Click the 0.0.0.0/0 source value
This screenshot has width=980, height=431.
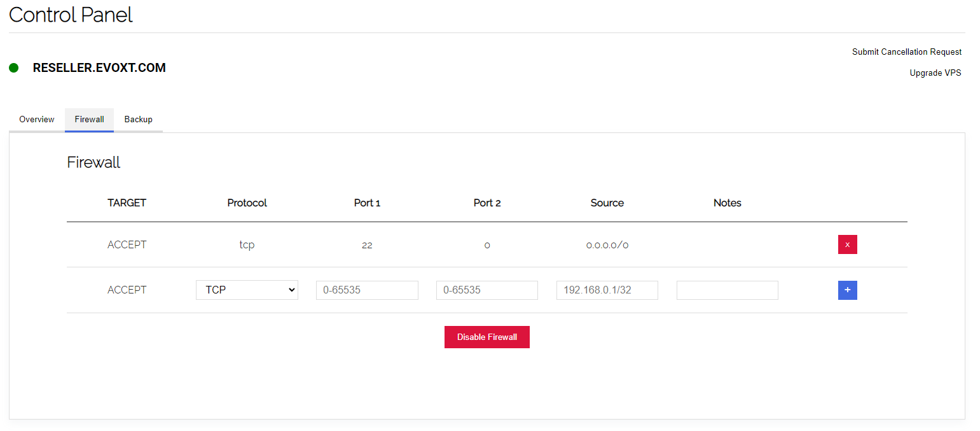607,245
